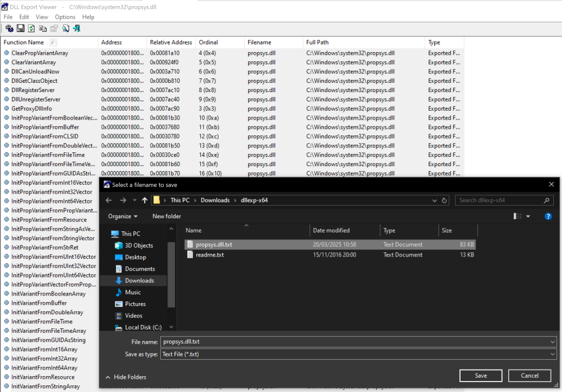Open the File menu
Image resolution: width=562 pixels, height=392 pixels.
[8, 17]
